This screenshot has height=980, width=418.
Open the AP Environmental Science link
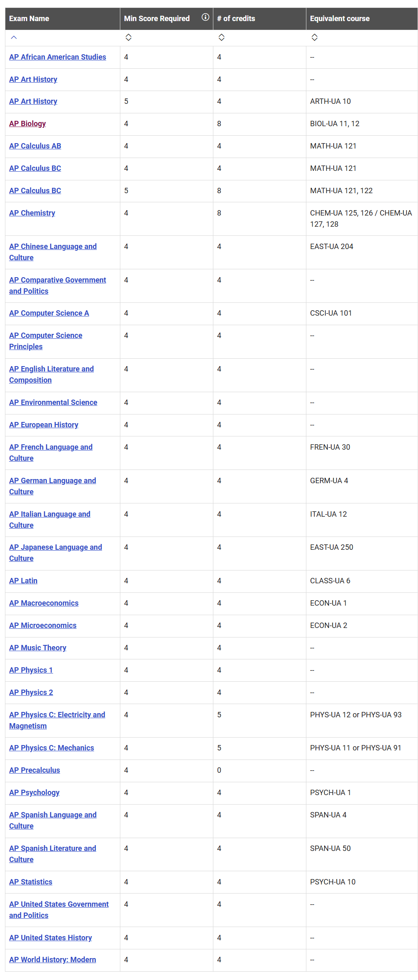pos(53,403)
